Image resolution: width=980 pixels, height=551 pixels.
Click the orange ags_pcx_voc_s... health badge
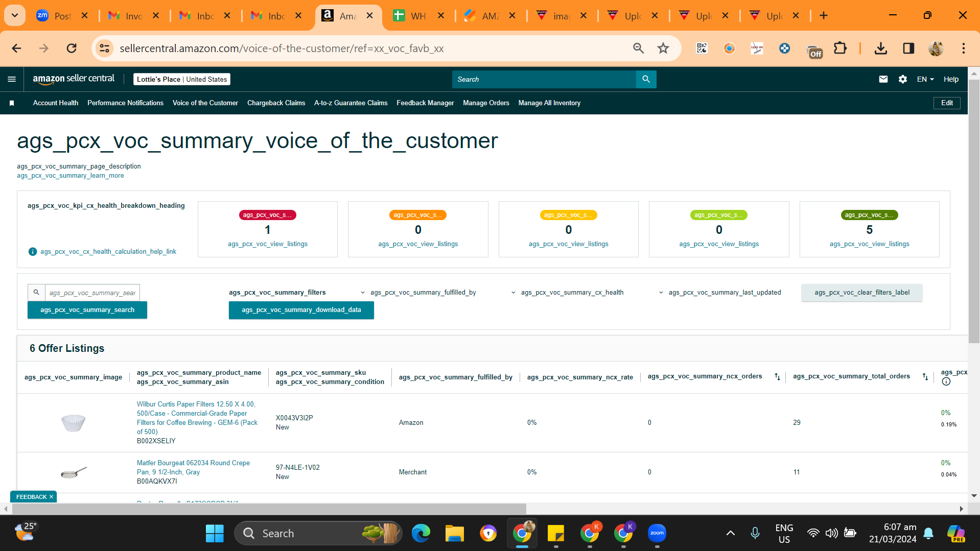[x=418, y=215]
